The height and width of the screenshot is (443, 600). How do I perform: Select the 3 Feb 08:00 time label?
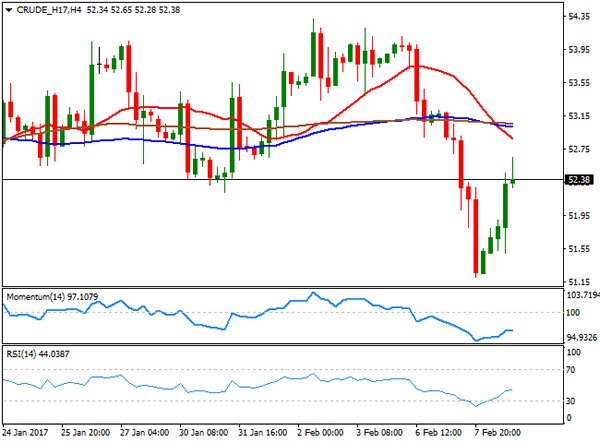(379, 433)
